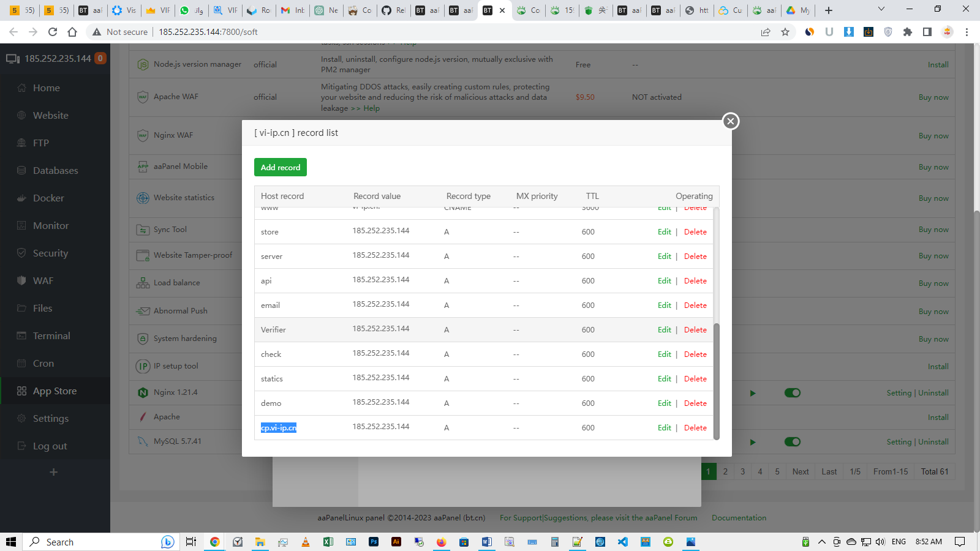Image resolution: width=980 pixels, height=551 pixels.
Task: Click the MySQL play arrow icon
Action: [753, 442]
